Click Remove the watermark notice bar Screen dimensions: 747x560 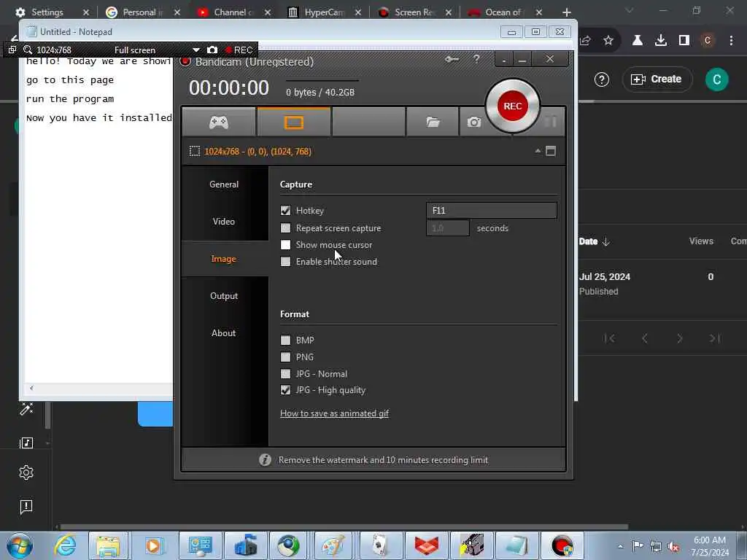[x=373, y=459]
